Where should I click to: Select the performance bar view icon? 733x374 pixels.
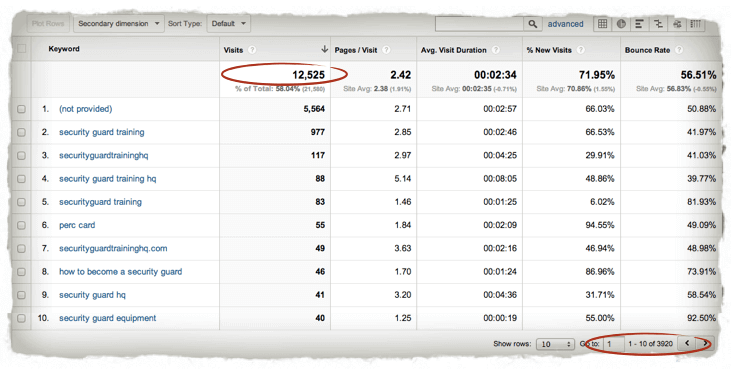(x=640, y=24)
